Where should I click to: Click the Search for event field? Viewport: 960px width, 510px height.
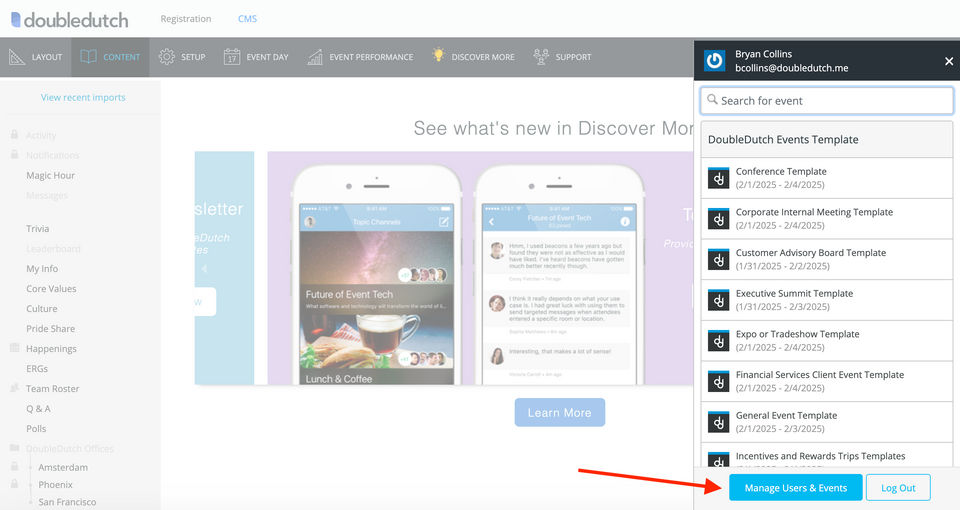(827, 100)
